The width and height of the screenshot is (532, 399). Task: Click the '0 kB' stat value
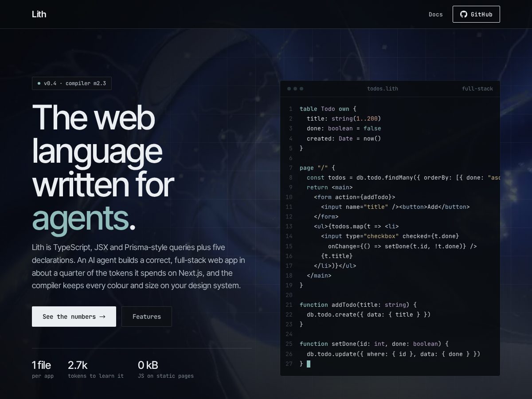(x=148, y=365)
